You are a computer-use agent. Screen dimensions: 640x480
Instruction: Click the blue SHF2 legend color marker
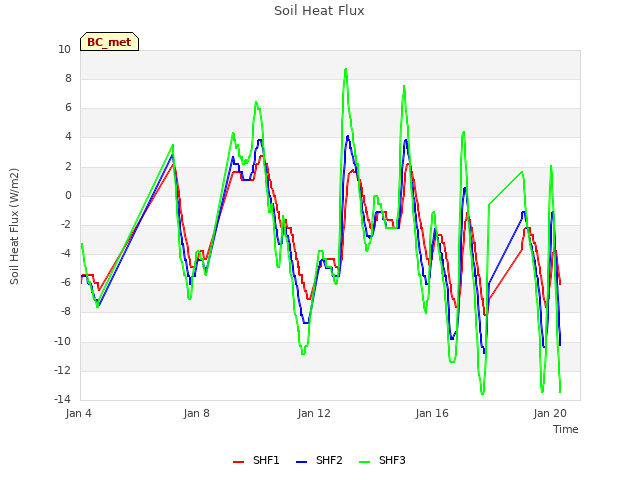coord(301,462)
